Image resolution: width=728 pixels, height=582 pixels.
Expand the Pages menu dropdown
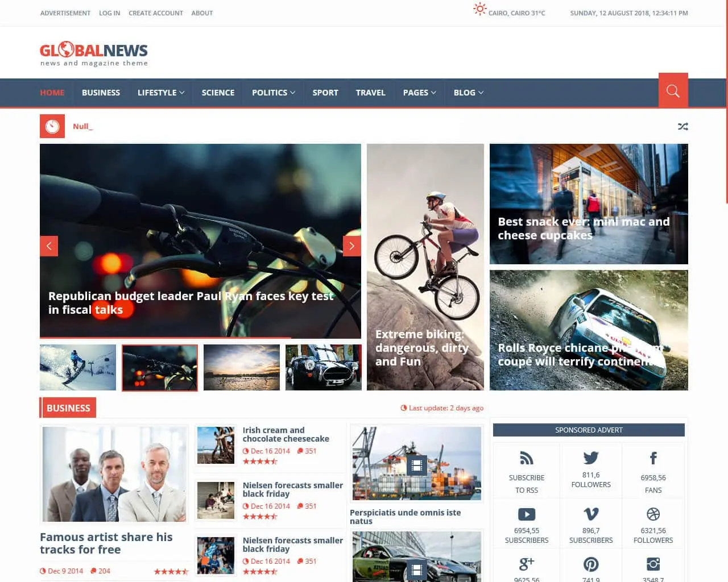[420, 93]
